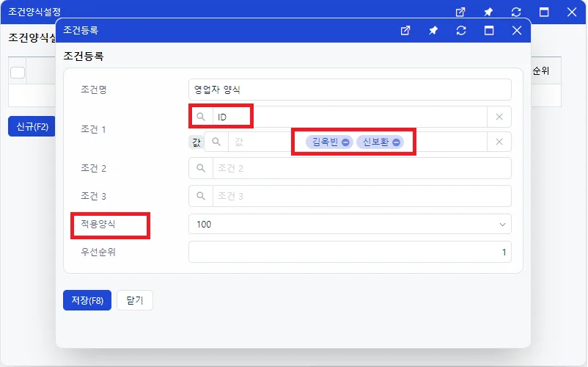The height and width of the screenshot is (367, 588).
Task: Click the 우선순위 input field
Action: point(350,252)
